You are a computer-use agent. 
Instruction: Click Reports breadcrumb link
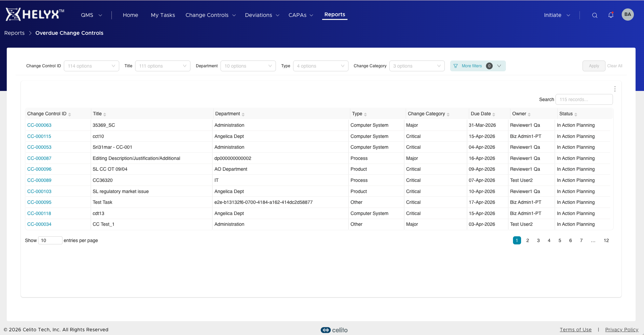coord(15,33)
